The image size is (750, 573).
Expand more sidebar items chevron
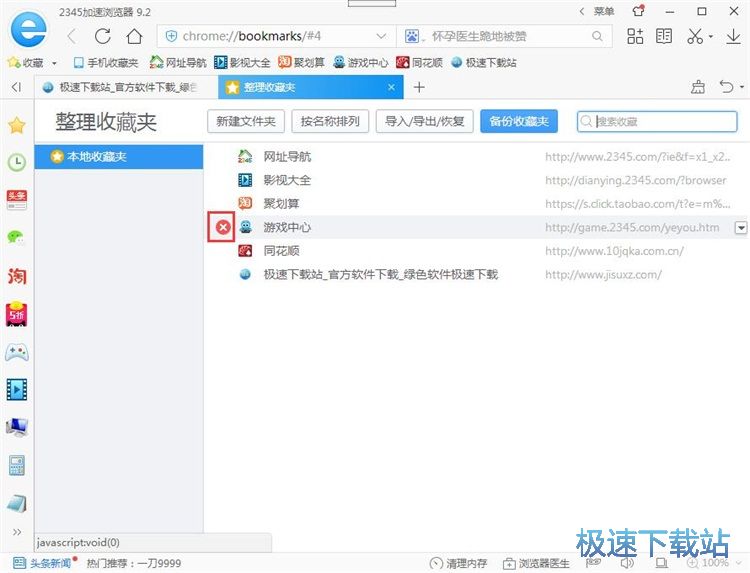click(17, 532)
